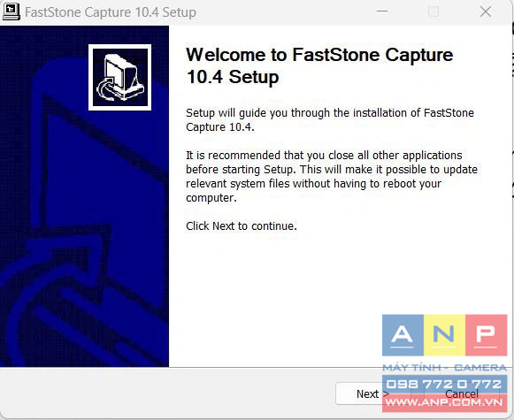Viewport: 514px width, 420px height.
Task: Click the 'Setup will guide you' paragraph
Action: (x=330, y=120)
